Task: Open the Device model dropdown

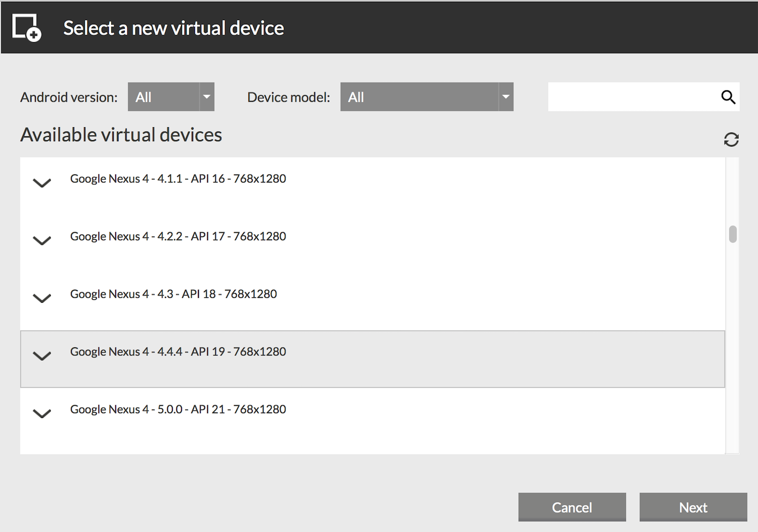Action: (426, 97)
